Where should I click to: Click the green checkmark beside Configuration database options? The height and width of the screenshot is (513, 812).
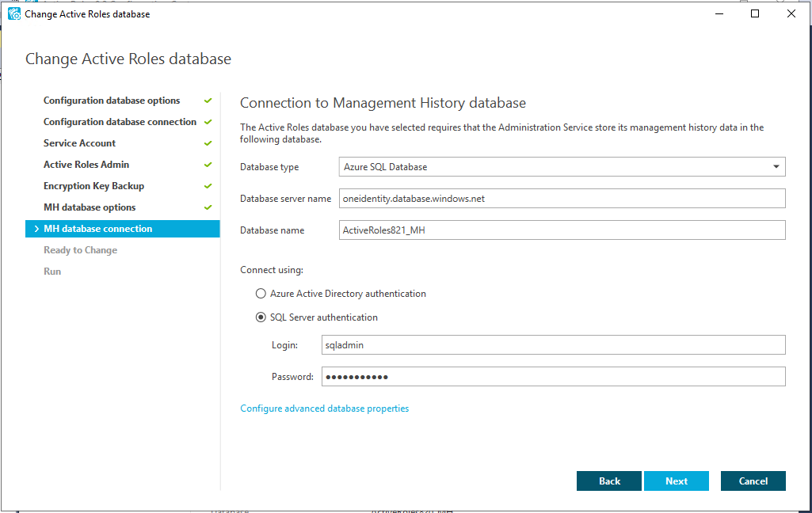click(x=208, y=101)
